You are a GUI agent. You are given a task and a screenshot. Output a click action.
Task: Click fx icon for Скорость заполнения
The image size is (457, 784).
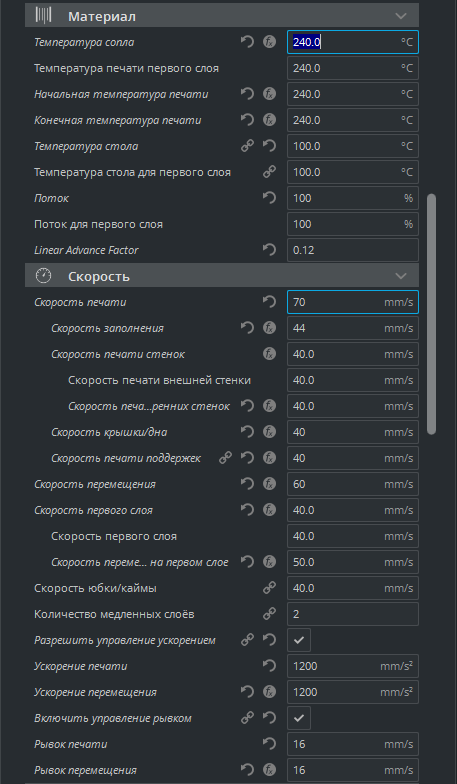pyautogui.click(x=270, y=328)
